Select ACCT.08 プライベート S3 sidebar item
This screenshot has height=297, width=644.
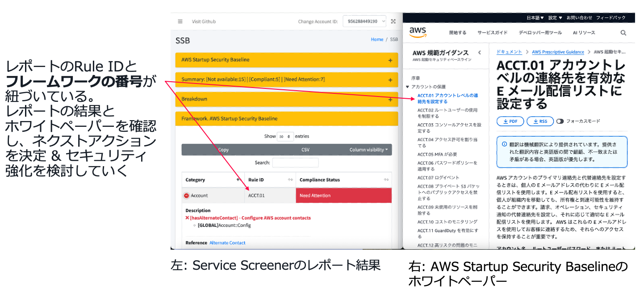click(x=449, y=192)
